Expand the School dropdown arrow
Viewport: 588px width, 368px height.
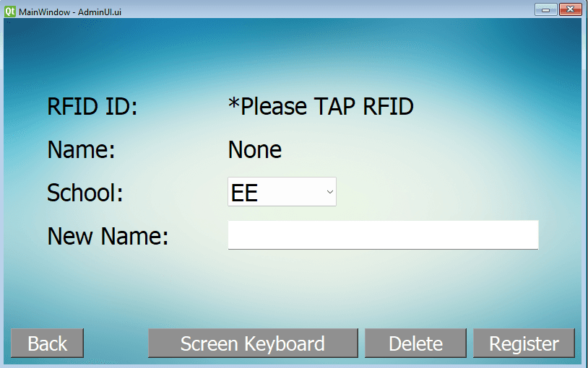tap(329, 192)
